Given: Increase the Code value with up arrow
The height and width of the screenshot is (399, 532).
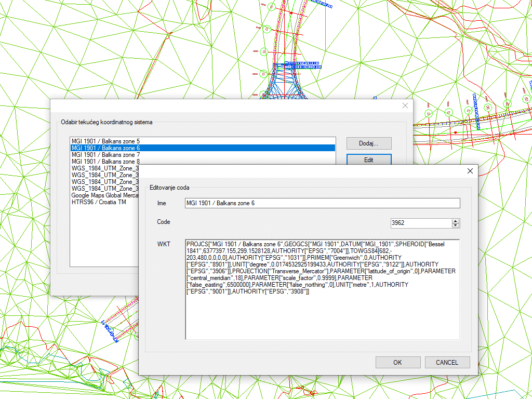Looking at the screenshot, I should 456,220.
